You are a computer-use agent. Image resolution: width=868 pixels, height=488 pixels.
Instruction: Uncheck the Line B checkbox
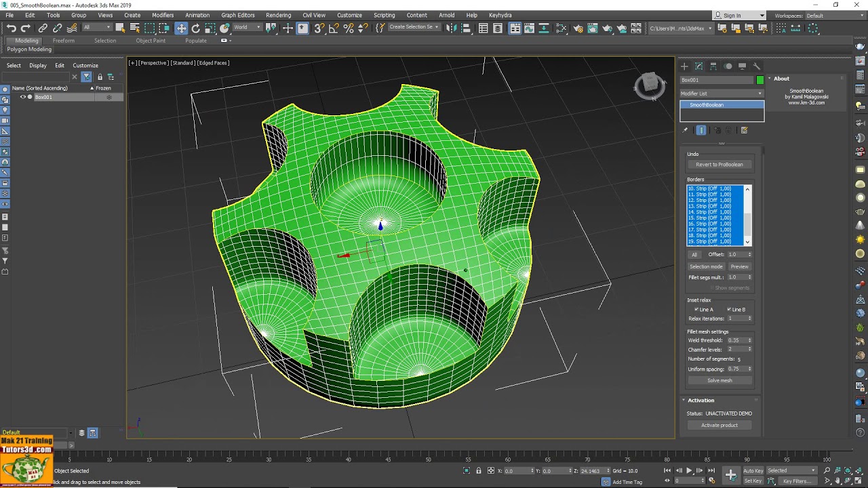coord(729,310)
